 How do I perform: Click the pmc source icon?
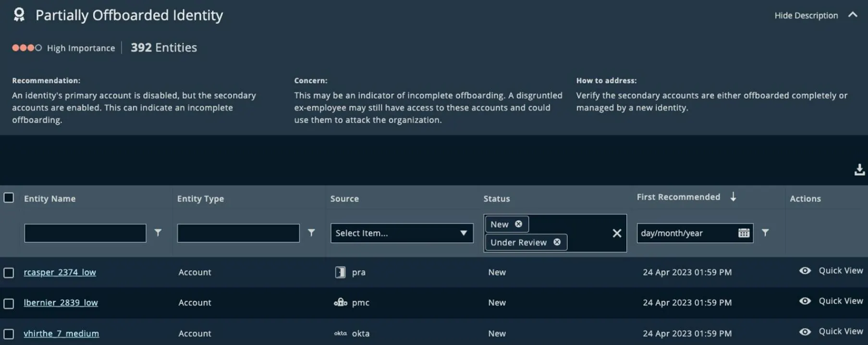tap(340, 302)
